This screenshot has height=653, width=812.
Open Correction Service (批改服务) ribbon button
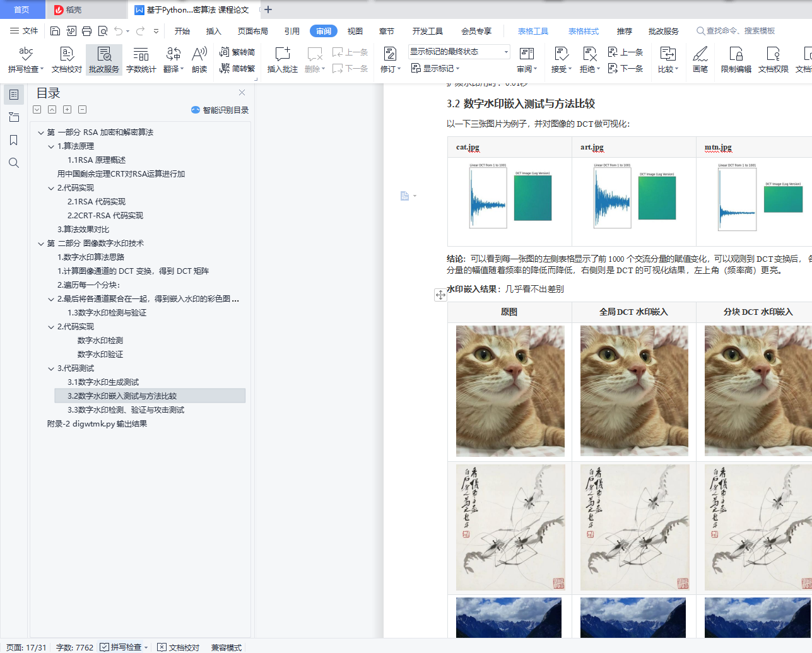(x=104, y=60)
